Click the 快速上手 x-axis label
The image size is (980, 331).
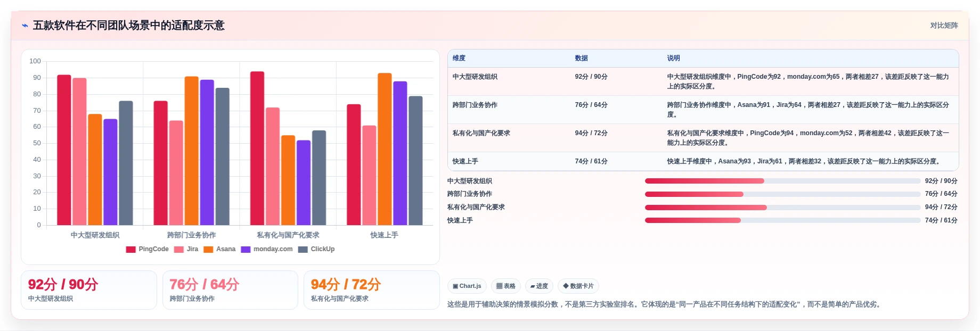pyautogui.click(x=385, y=235)
